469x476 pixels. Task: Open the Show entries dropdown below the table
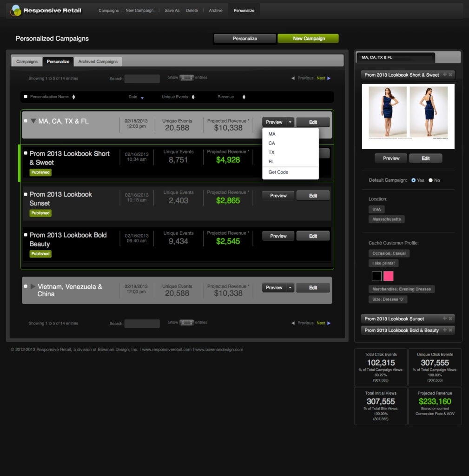click(186, 323)
